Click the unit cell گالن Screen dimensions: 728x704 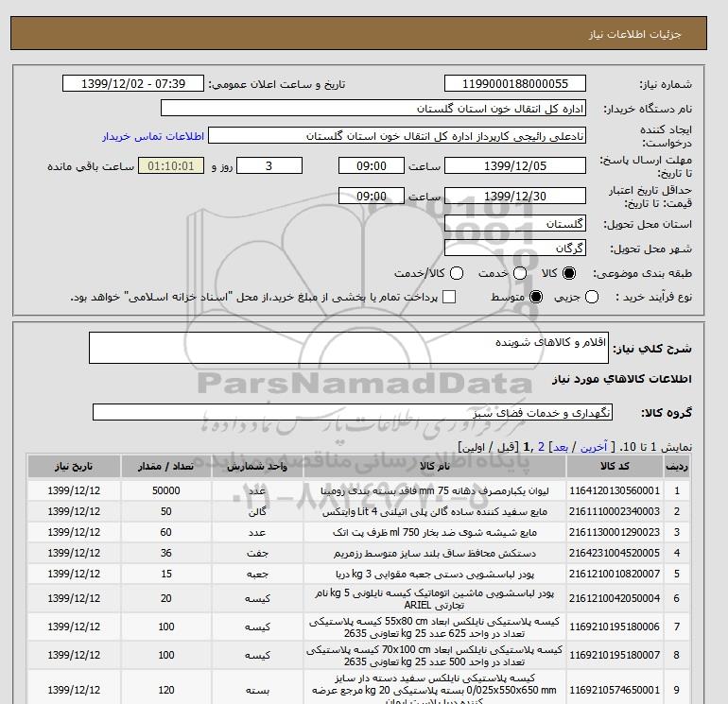pyautogui.click(x=257, y=511)
